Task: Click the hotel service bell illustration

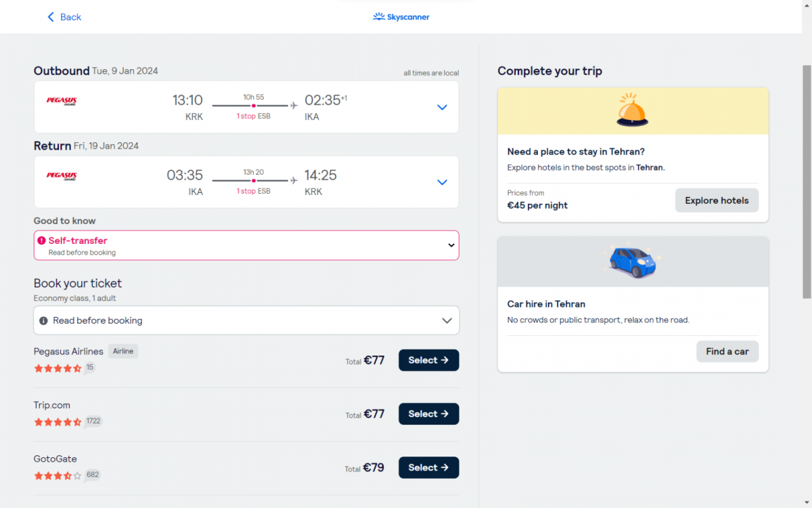Action: pos(632,110)
